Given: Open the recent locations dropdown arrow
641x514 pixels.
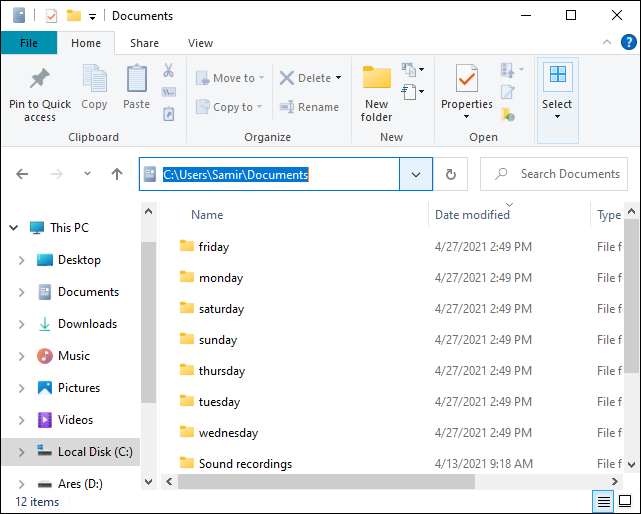Looking at the screenshot, I should click(87, 174).
